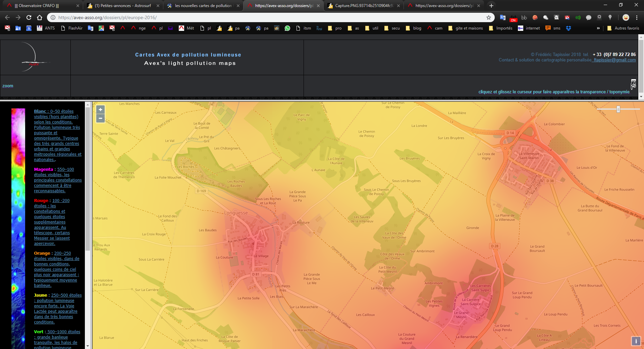Image resolution: width=644 pixels, height=349 pixels.
Task: Open the Magenta 550–100 étoiles legend link
Action: 58,180
